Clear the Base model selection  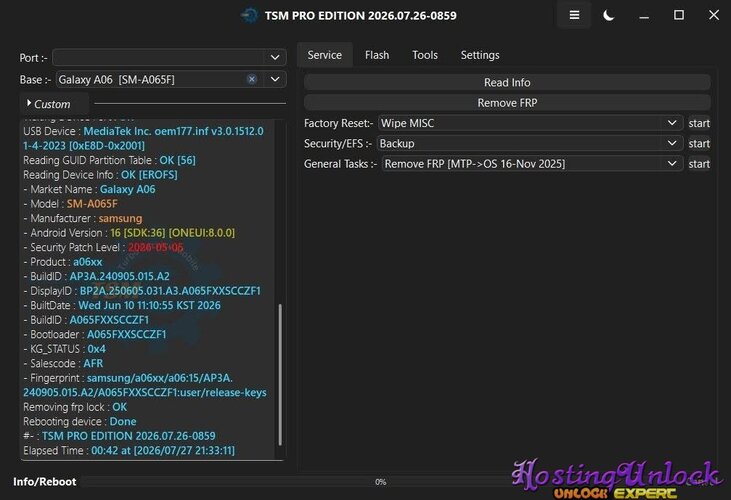pyautogui.click(x=252, y=79)
